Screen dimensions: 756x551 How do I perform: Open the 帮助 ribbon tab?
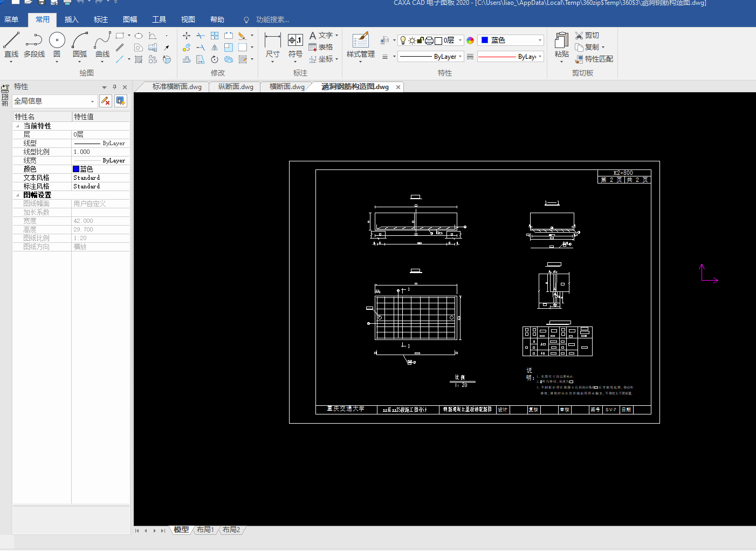click(x=217, y=19)
